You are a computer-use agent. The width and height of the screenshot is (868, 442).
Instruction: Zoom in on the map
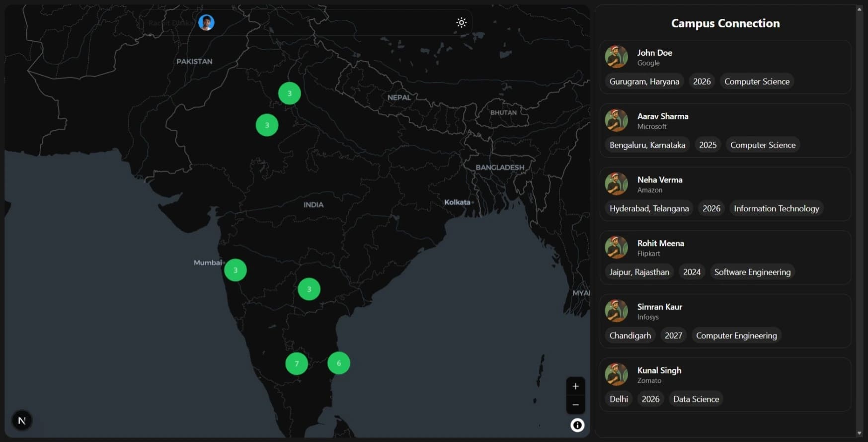tap(575, 386)
